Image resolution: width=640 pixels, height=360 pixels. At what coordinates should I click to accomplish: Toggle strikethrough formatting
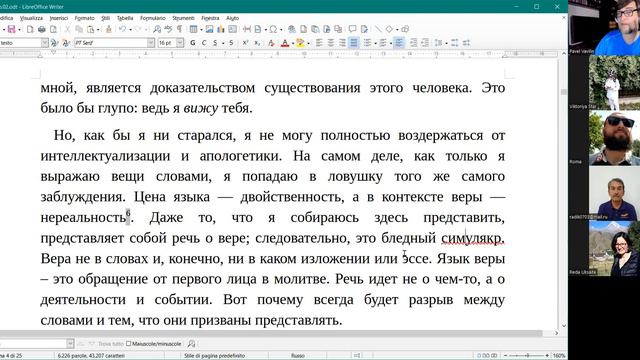pos(231,43)
